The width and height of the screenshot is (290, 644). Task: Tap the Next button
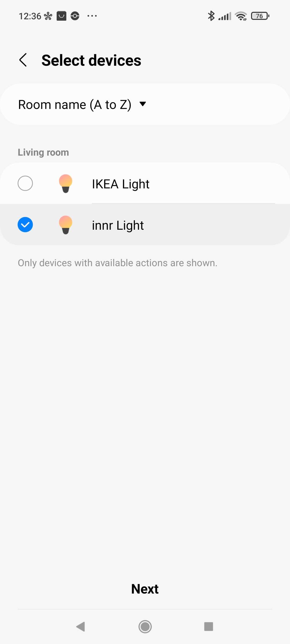(x=145, y=589)
